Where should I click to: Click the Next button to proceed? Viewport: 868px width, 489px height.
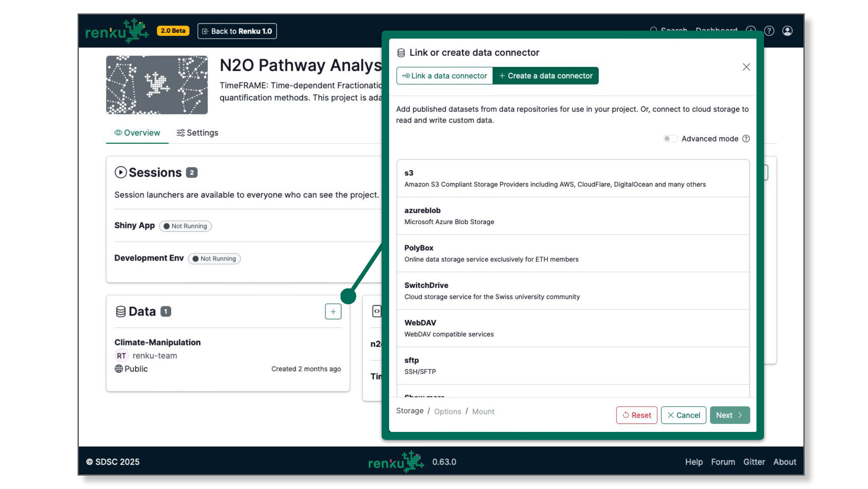pyautogui.click(x=730, y=415)
